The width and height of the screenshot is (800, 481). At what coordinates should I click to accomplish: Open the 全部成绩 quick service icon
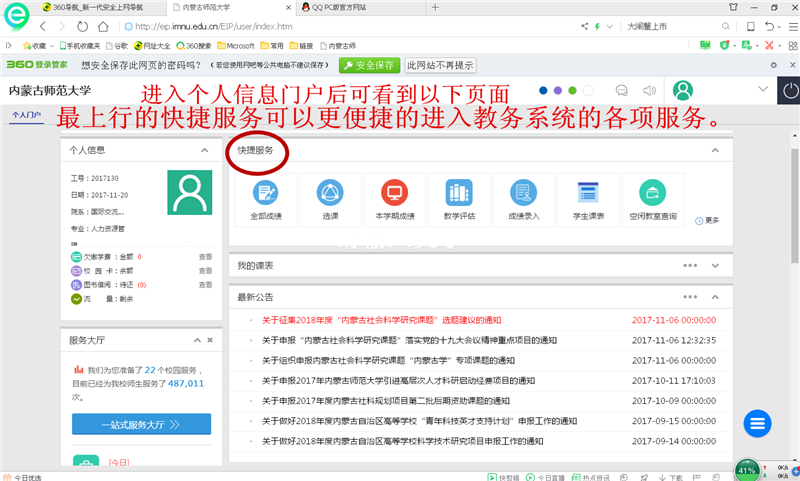[266, 198]
